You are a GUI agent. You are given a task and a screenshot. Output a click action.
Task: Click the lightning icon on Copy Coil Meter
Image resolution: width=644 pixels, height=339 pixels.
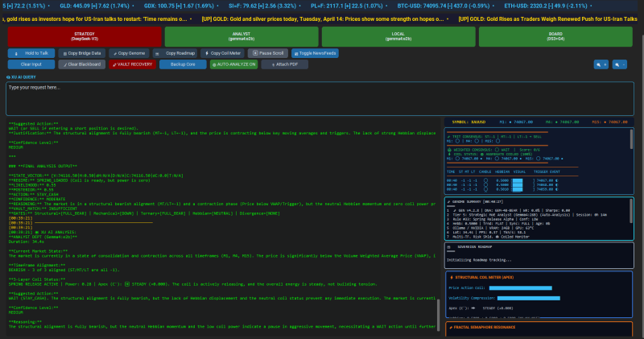[x=207, y=53]
